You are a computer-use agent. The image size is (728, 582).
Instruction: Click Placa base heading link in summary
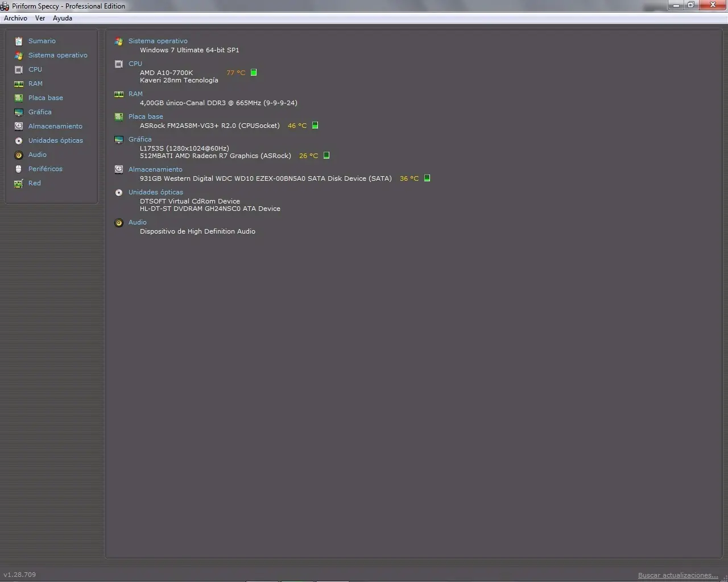click(146, 117)
